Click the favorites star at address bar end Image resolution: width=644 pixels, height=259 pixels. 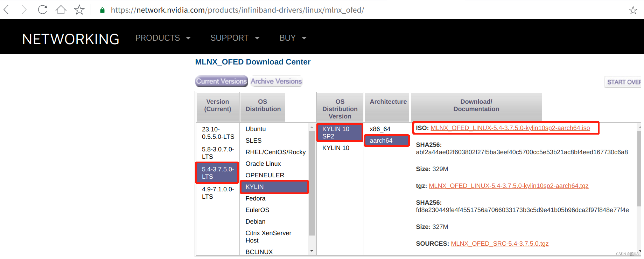[633, 10]
